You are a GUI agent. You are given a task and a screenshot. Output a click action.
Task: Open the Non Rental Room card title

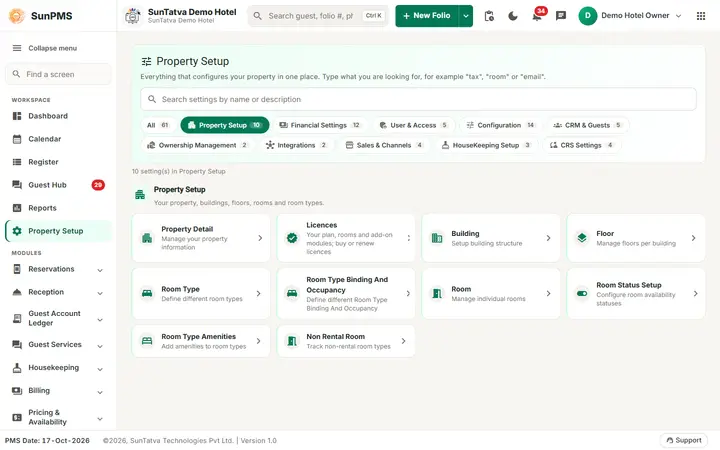coord(336,336)
